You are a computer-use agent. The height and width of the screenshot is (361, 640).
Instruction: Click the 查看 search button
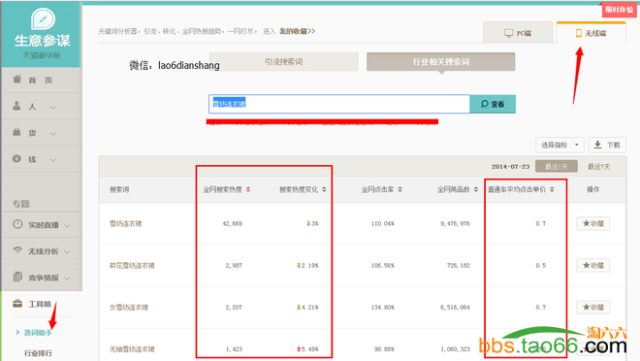click(493, 104)
